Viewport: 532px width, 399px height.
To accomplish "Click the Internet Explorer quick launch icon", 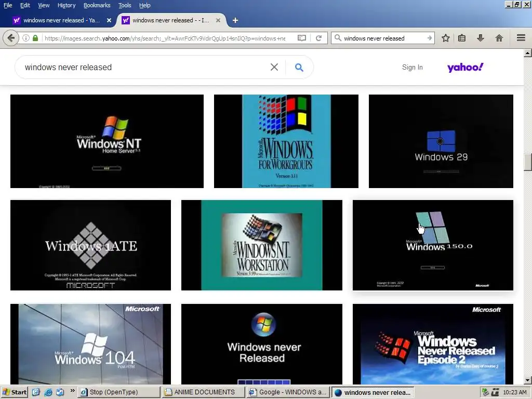I will pos(48,392).
